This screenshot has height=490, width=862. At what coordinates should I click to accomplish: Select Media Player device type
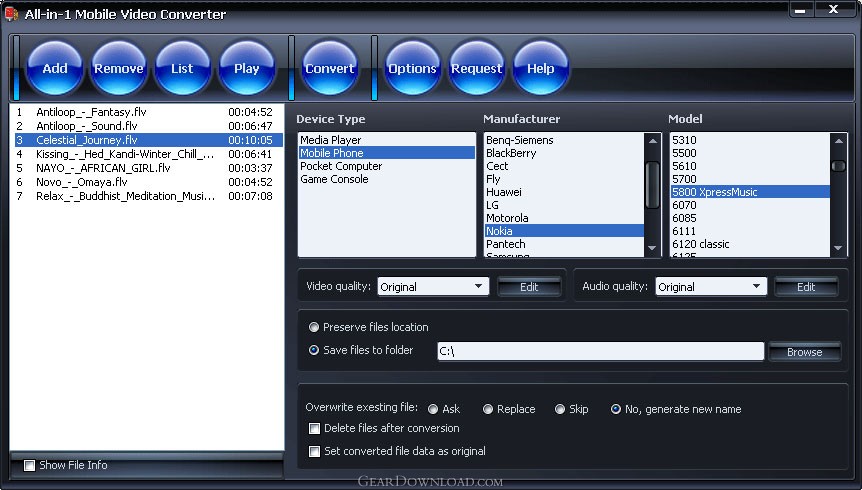click(387, 140)
